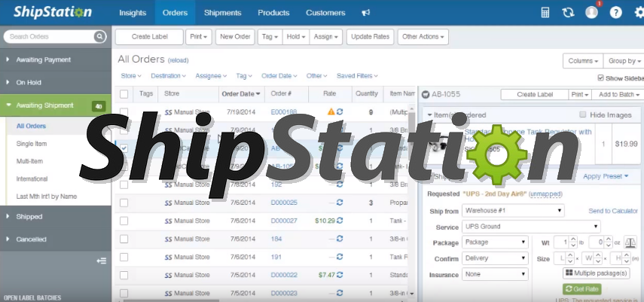Check the box for order 192

point(124,185)
